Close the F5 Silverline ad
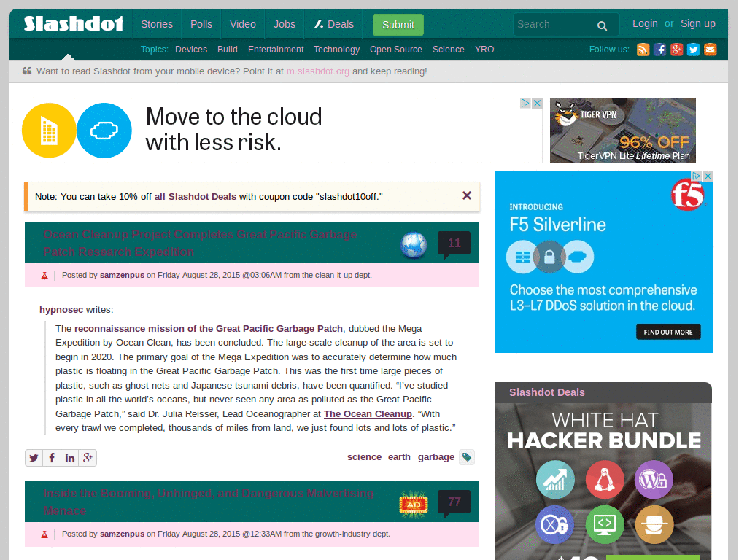The width and height of the screenshot is (747, 560). click(708, 176)
